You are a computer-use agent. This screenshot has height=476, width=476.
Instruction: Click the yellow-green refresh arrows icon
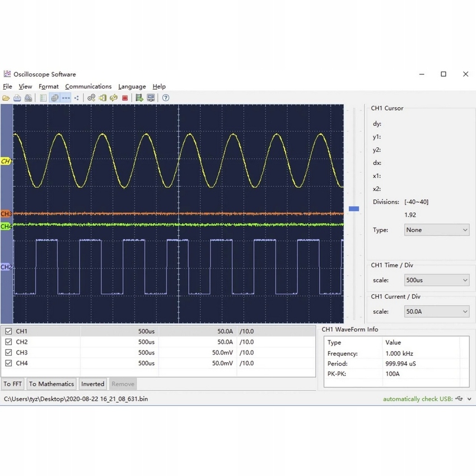[114, 98]
